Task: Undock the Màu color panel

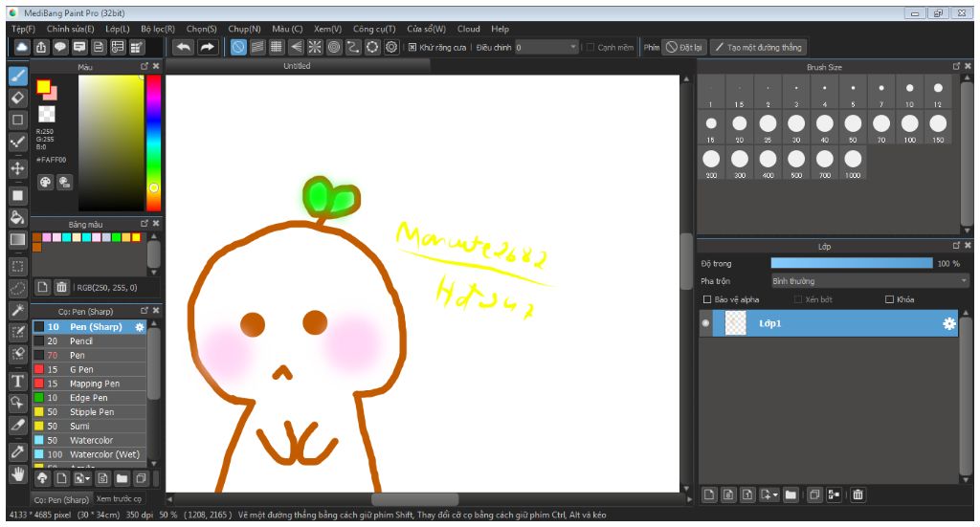Action: tap(145, 66)
